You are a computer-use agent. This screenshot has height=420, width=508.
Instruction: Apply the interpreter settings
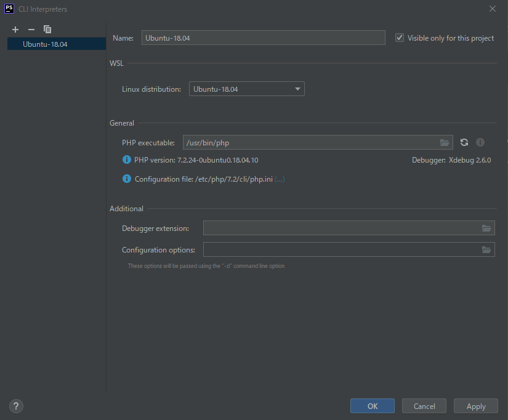[476, 406]
